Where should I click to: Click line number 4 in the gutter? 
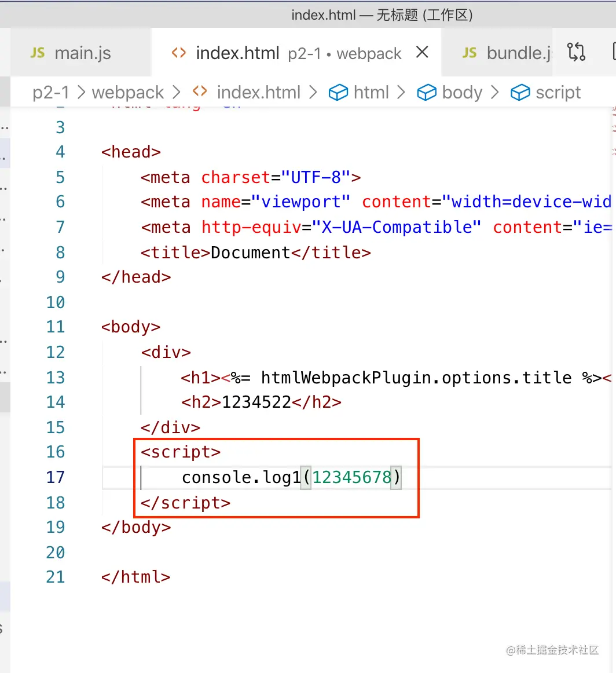pos(60,152)
